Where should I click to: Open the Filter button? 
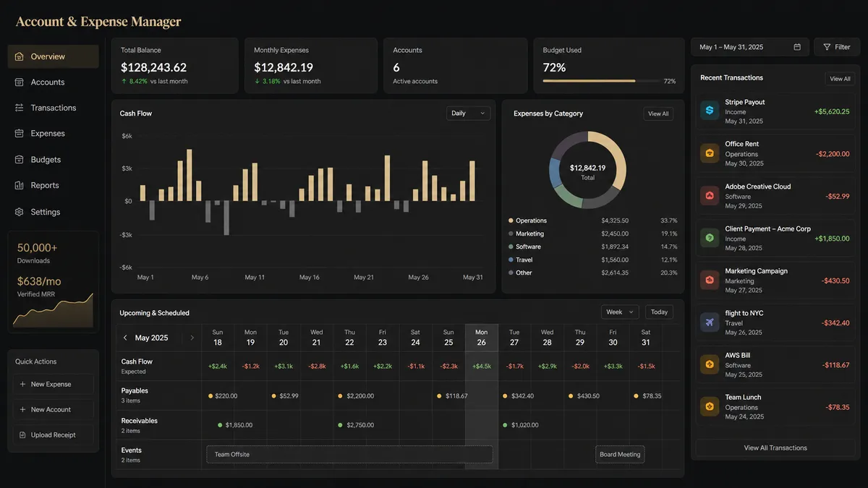(837, 47)
